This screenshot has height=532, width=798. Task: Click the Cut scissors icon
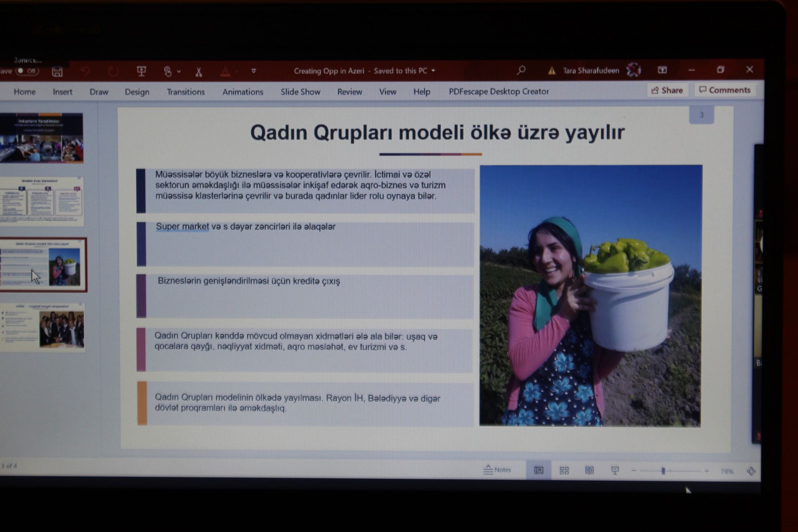pos(199,72)
